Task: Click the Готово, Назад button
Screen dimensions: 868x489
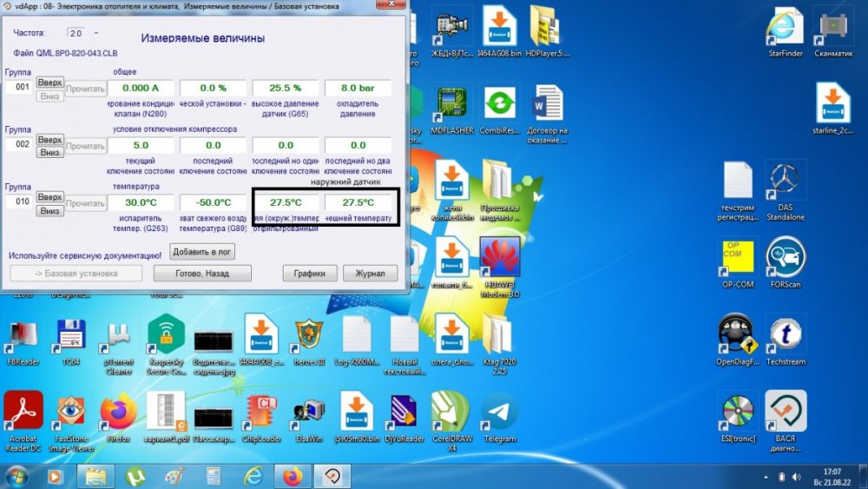Action: (202, 274)
